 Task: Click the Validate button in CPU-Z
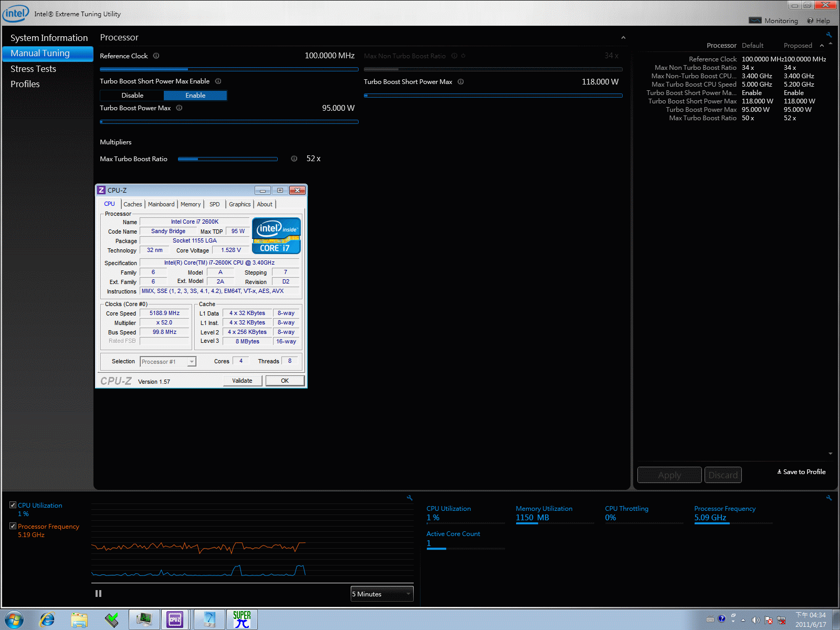tap(242, 381)
